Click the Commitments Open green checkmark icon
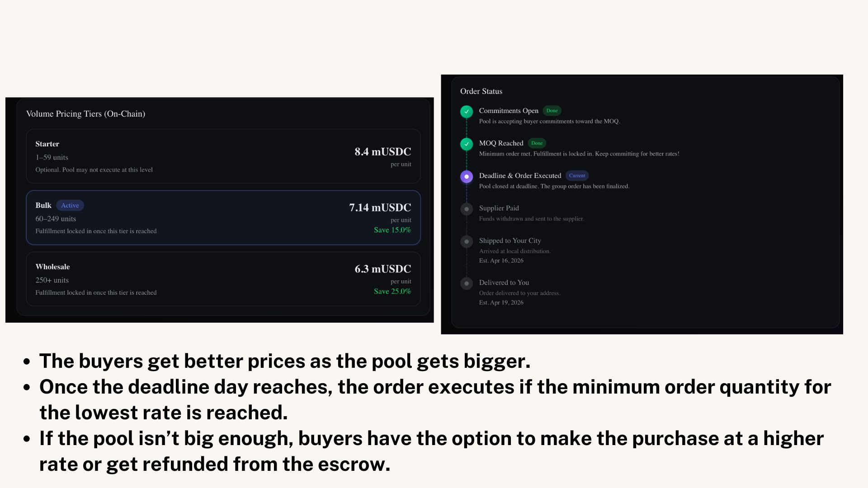 click(x=467, y=111)
